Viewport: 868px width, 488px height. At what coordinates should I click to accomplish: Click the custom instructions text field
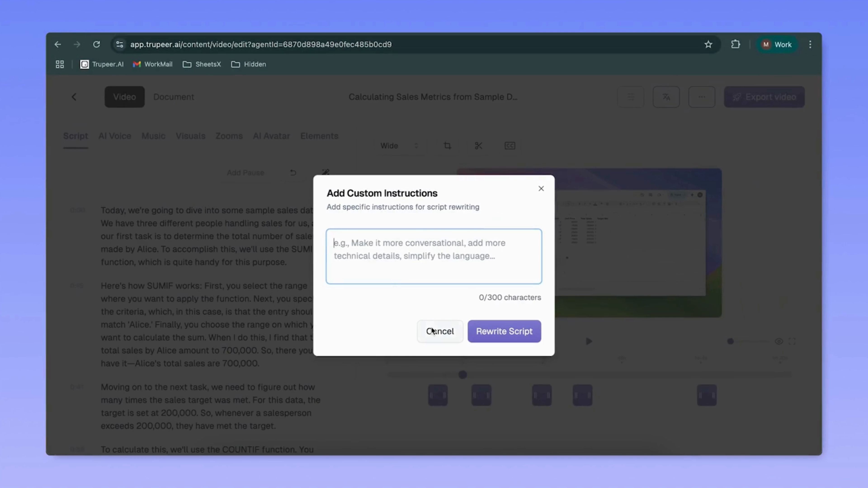433,256
